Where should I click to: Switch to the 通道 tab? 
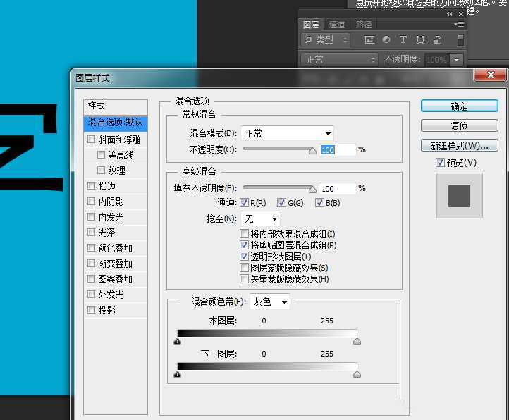tap(337, 25)
